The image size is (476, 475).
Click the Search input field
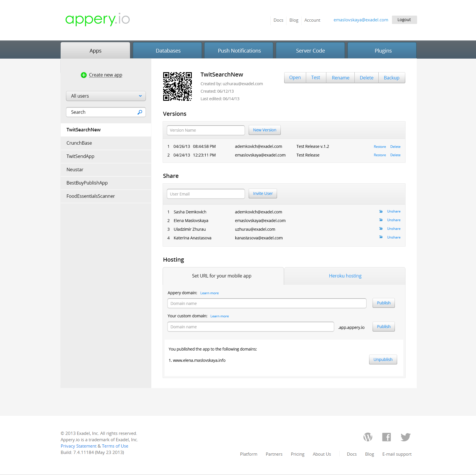[106, 112]
